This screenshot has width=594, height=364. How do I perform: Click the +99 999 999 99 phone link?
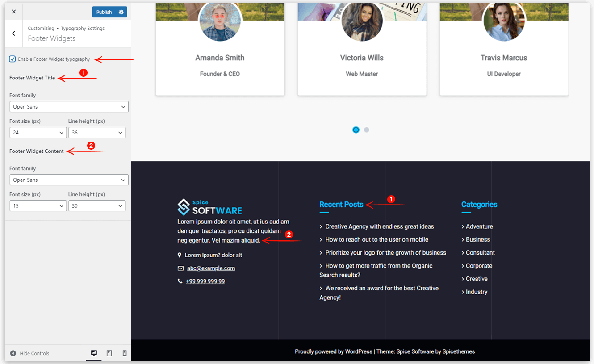[x=205, y=281]
